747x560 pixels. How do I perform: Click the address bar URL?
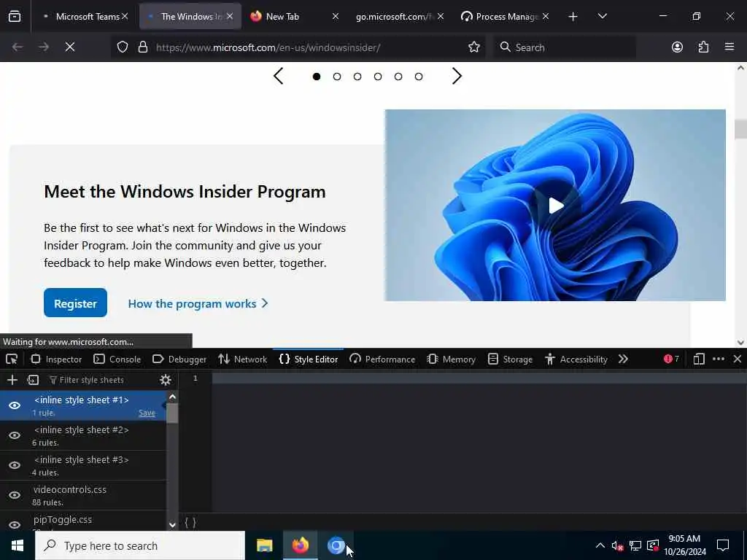coord(268,47)
